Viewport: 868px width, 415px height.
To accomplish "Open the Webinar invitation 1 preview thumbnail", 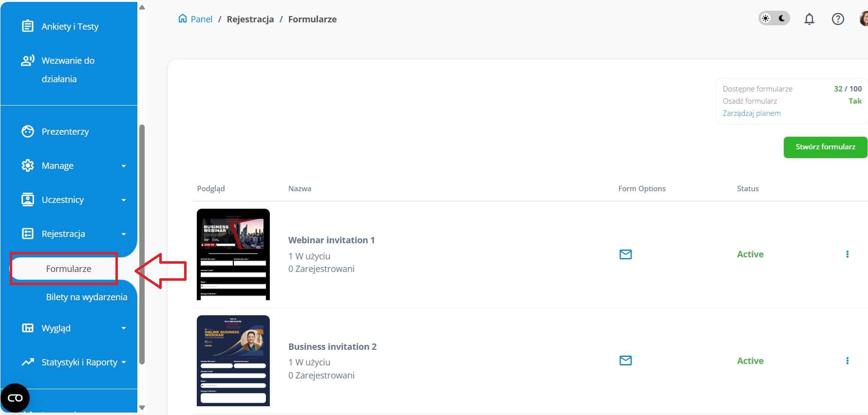I will tap(233, 254).
